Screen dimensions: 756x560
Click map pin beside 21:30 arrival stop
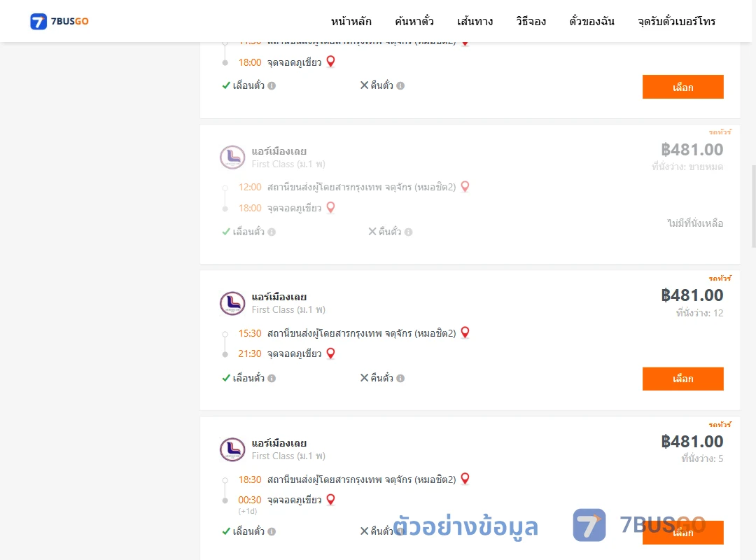pos(330,353)
